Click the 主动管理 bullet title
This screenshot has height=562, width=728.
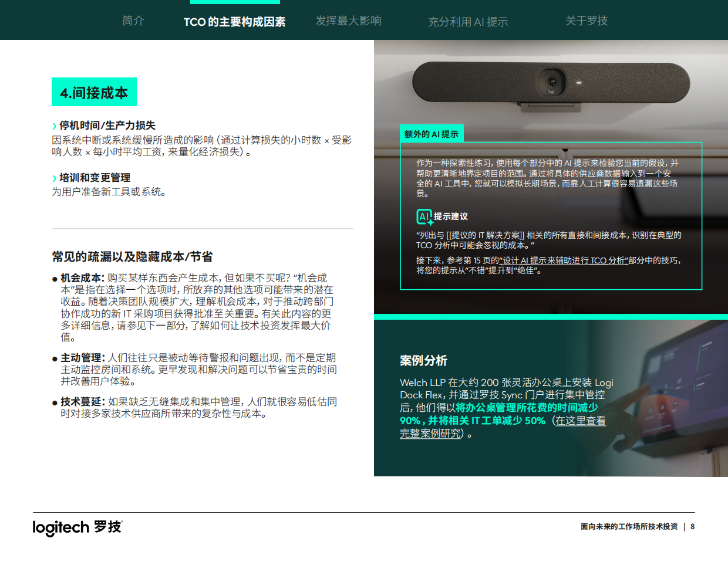point(83,357)
